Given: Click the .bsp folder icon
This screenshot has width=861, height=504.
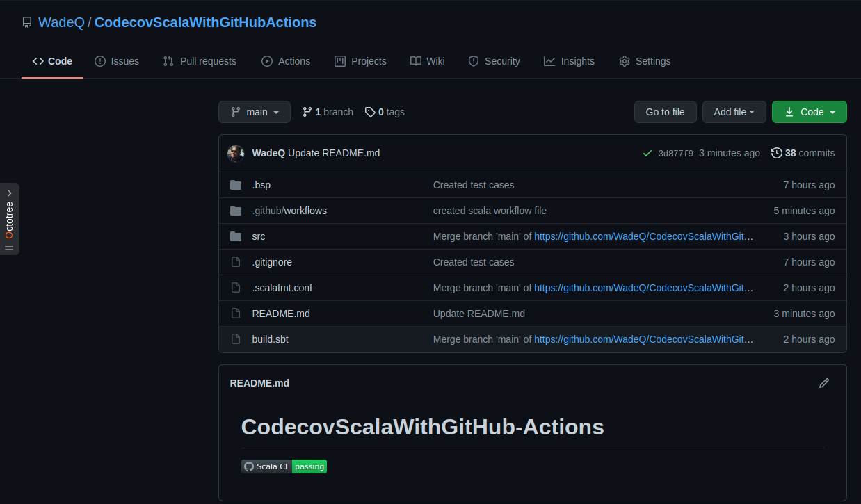Looking at the screenshot, I should (x=236, y=185).
